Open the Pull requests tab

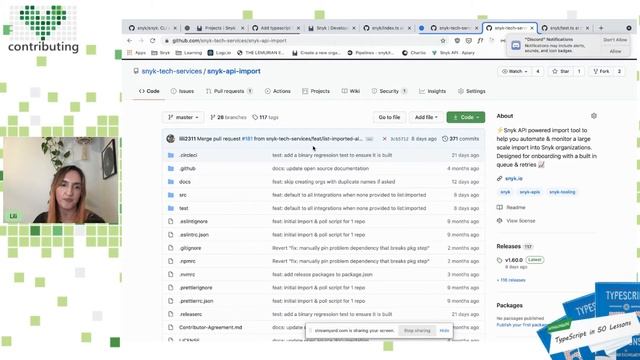click(x=229, y=91)
